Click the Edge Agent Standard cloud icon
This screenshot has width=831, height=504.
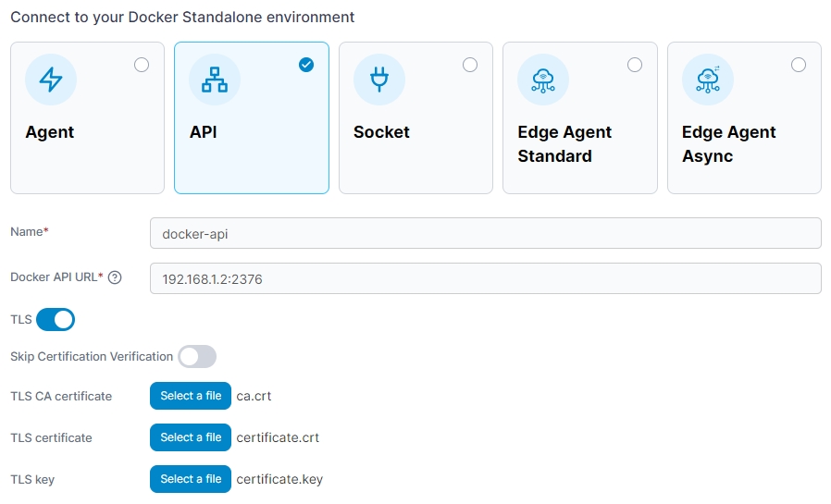click(x=543, y=80)
